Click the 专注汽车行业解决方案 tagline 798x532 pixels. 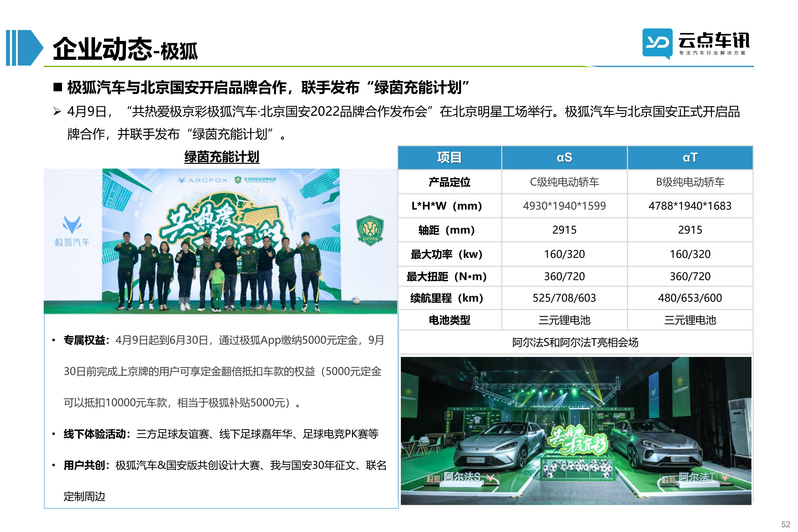click(x=712, y=53)
